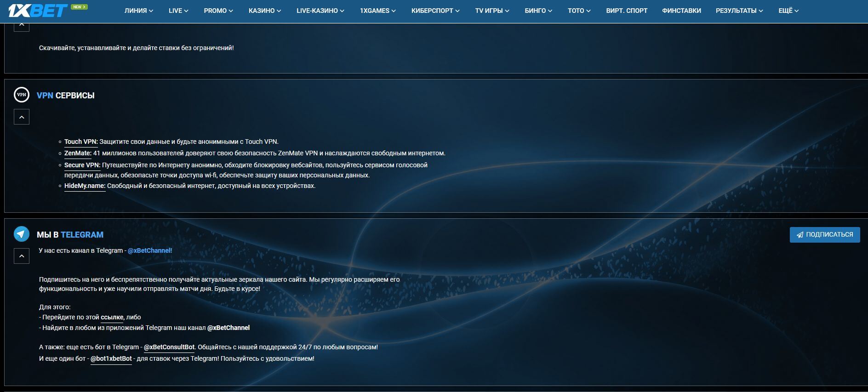The image size is (868, 392).
Task: Open the Touch VPN link
Action: (81, 142)
